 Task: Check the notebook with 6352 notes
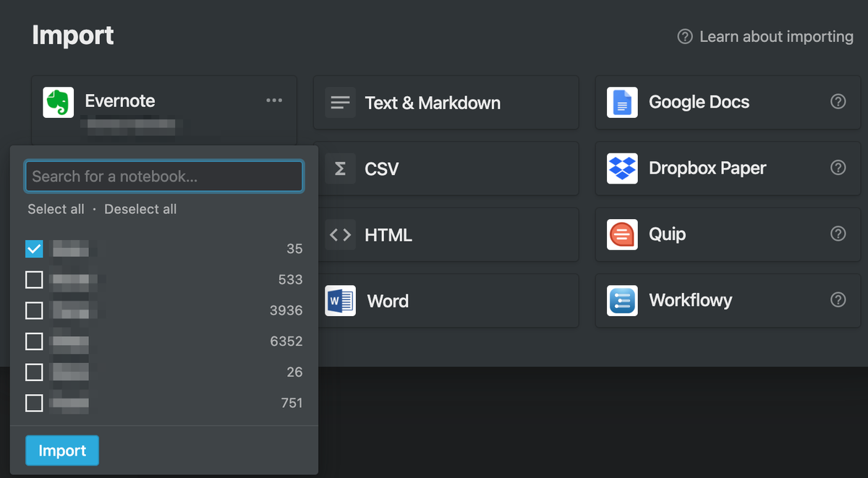coord(34,341)
